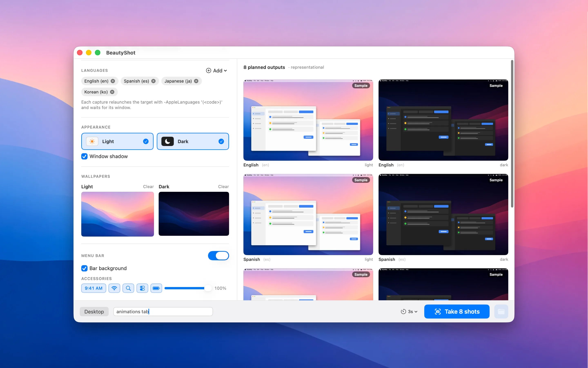Remove the Korean (ko) language chip

[x=112, y=92]
